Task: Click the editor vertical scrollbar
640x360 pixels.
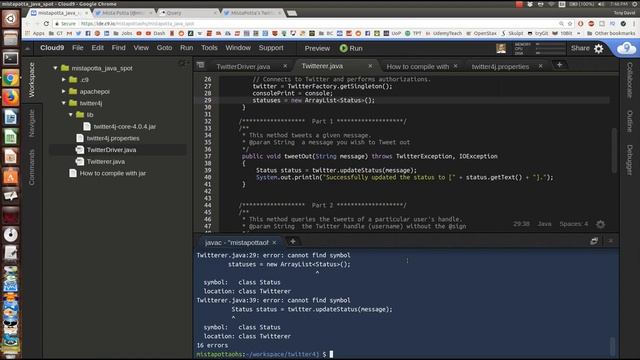Action: [614, 151]
